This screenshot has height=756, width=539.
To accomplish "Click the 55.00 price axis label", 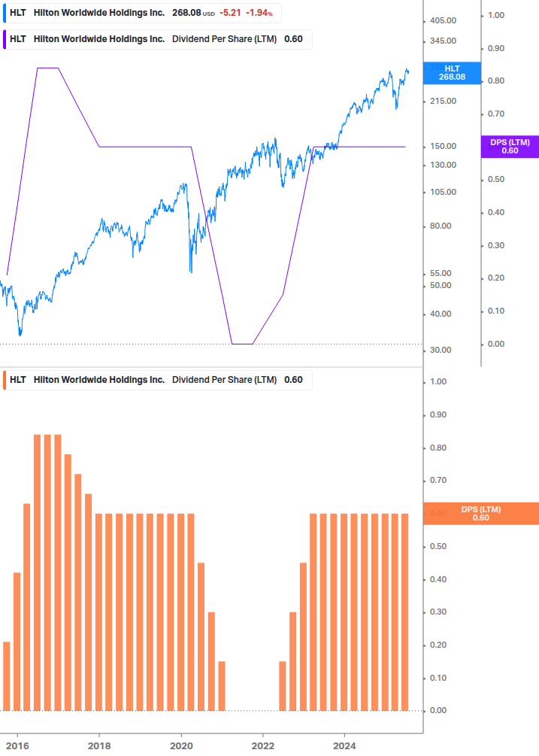I will pyautogui.click(x=441, y=273).
